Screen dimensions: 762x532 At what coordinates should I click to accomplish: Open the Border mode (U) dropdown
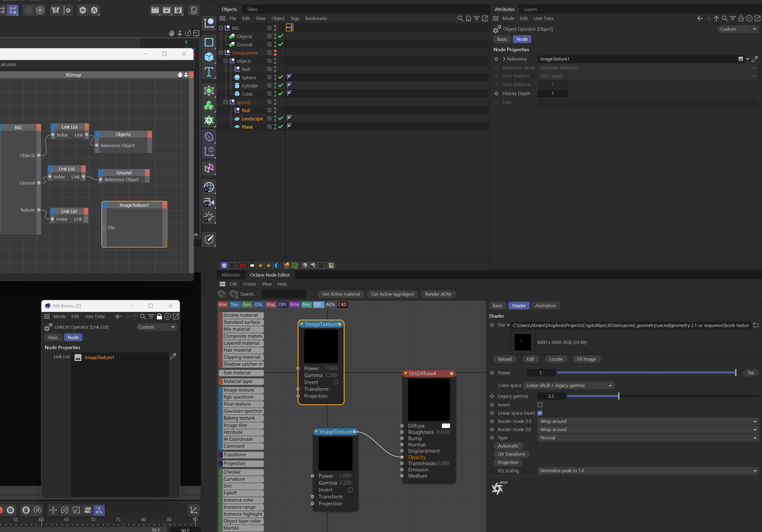pyautogui.click(x=647, y=422)
